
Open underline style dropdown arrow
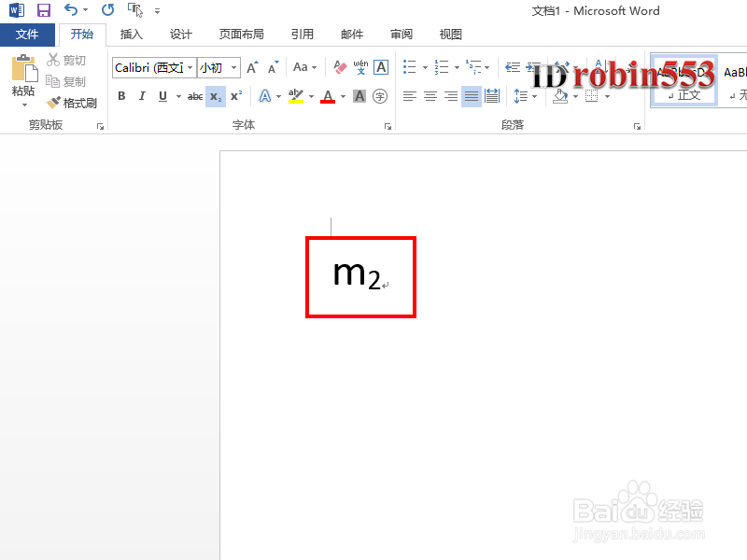(x=178, y=97)
